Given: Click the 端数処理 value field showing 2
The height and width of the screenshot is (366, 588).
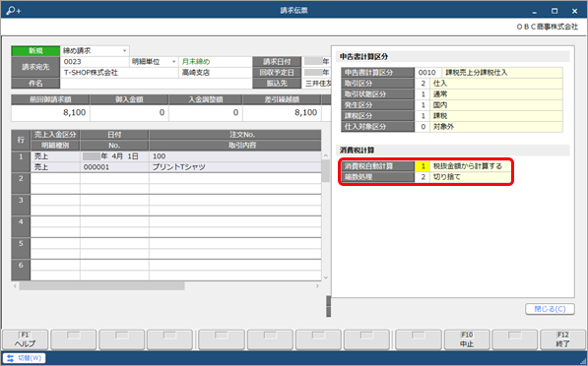Looking at the screenshot, I should tap(423, 177).
